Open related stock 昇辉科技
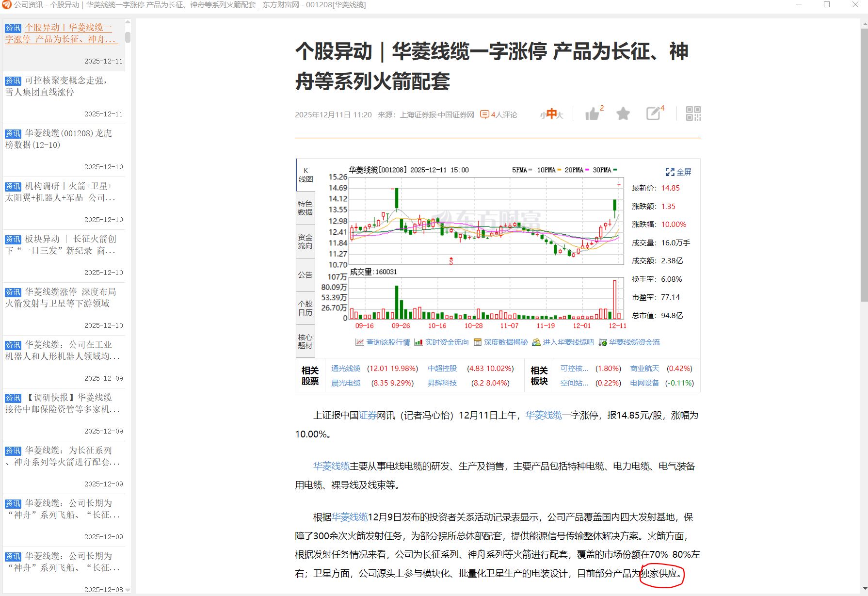The width and height of the screenshot is (868, 596). tap(442, 383)
